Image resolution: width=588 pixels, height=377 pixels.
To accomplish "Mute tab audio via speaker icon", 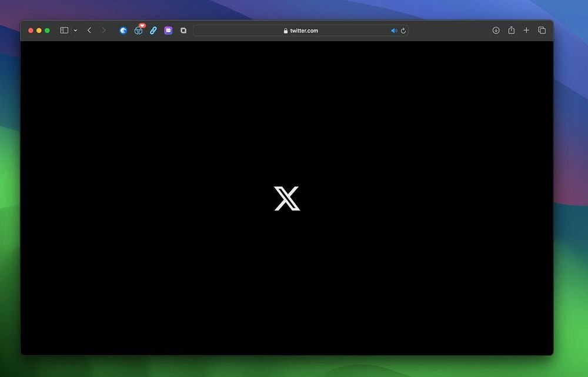I will point(394,31).
